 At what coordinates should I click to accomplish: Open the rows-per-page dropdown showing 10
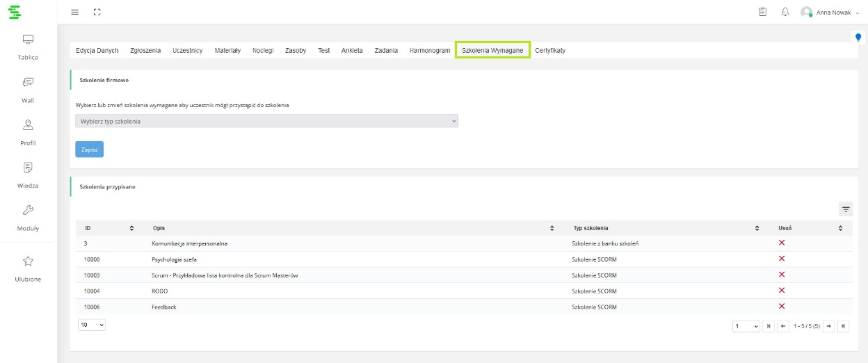92,325
